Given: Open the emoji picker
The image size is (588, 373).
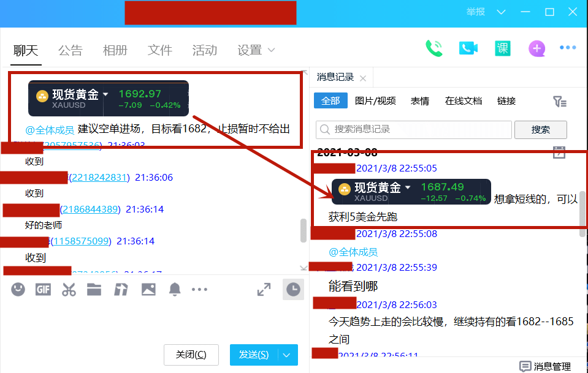Looking at the screenshot, I should click(18, 289).
